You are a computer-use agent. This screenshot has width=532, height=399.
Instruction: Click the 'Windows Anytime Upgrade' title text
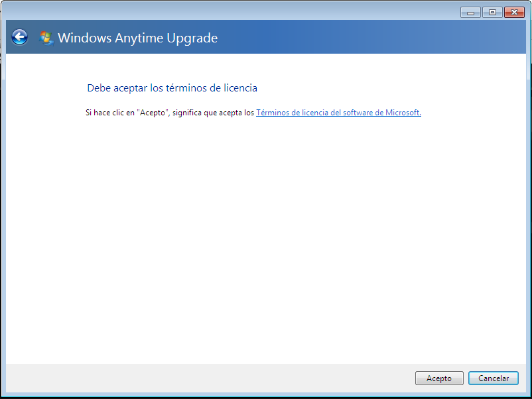137,38
